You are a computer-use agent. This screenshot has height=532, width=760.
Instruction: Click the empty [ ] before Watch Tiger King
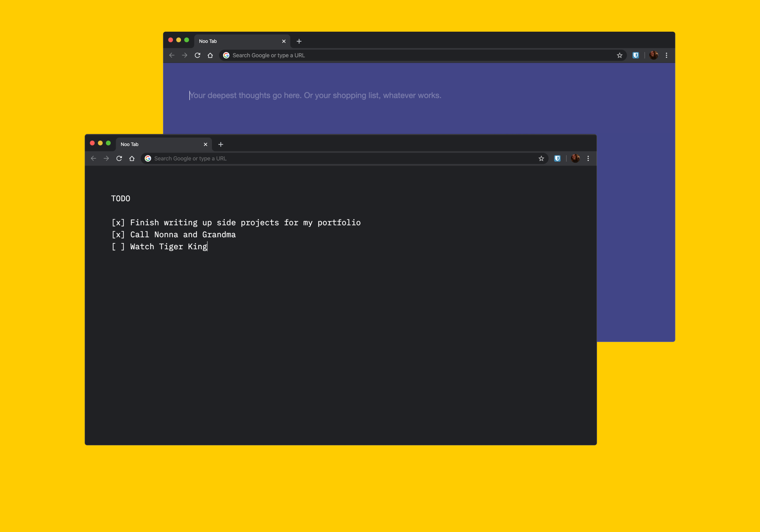click(x=118, y=247)
